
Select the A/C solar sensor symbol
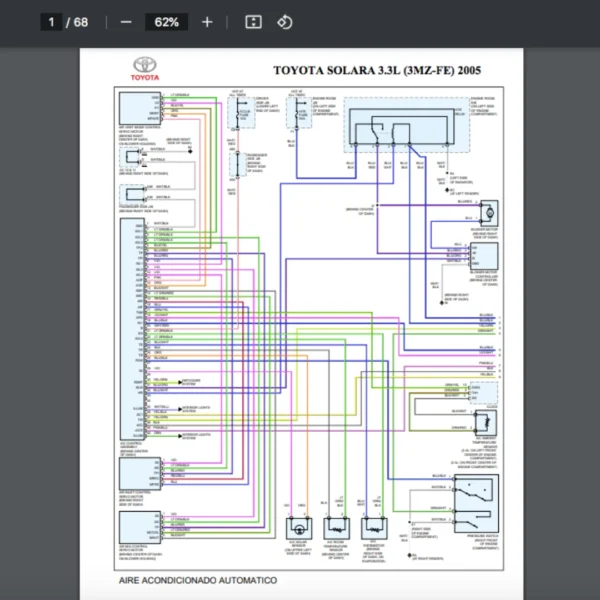298,528
